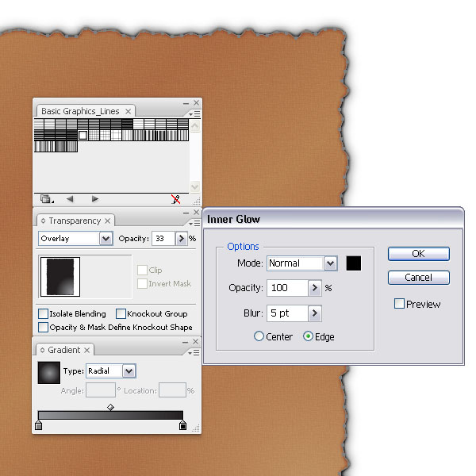Viewport: 476px width, 476px height.
Task: Open the Gradient panel flyout menu
Action: (194, 353)
